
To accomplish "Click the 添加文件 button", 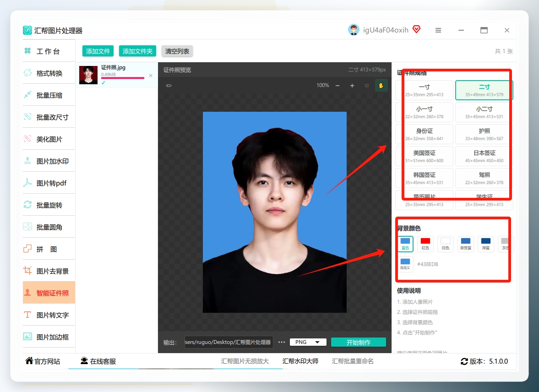I will (x=98, y=51).
